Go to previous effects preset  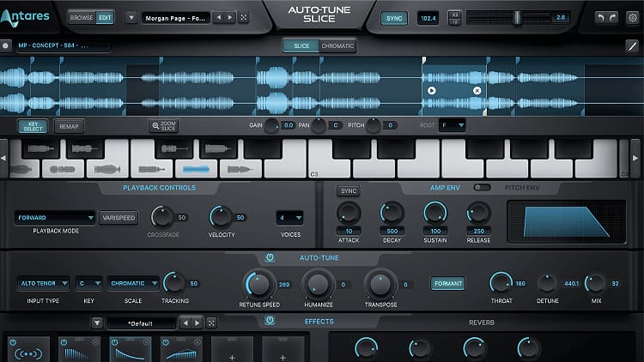[185, 323]
